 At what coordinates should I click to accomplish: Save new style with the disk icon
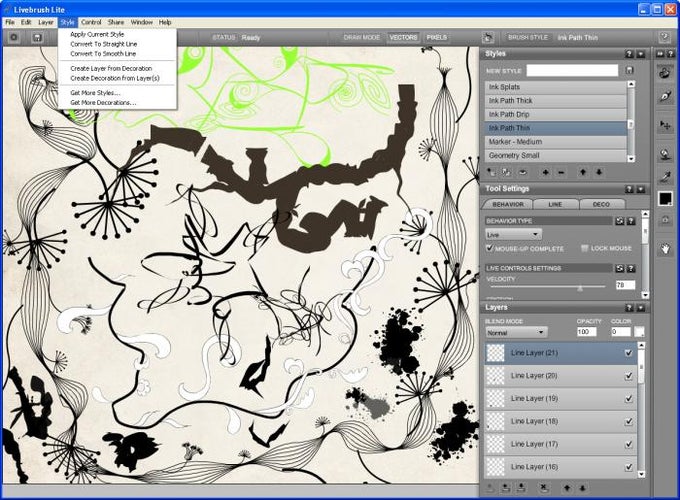[629, 70]
